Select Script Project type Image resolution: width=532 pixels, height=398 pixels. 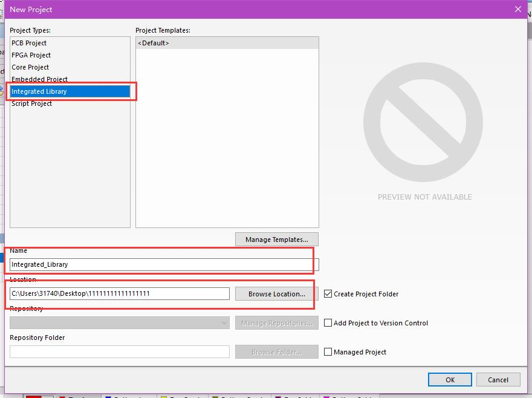[70, 103]
